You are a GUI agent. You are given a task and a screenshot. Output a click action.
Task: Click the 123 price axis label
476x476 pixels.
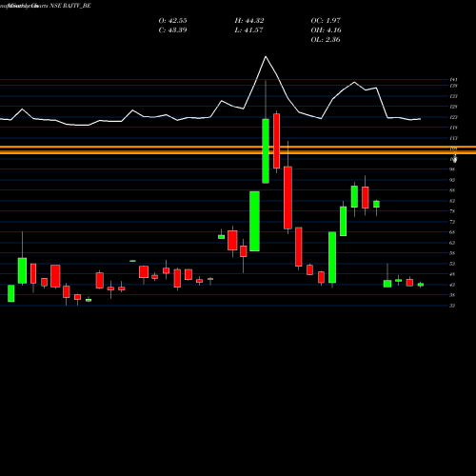pos(453,117)
